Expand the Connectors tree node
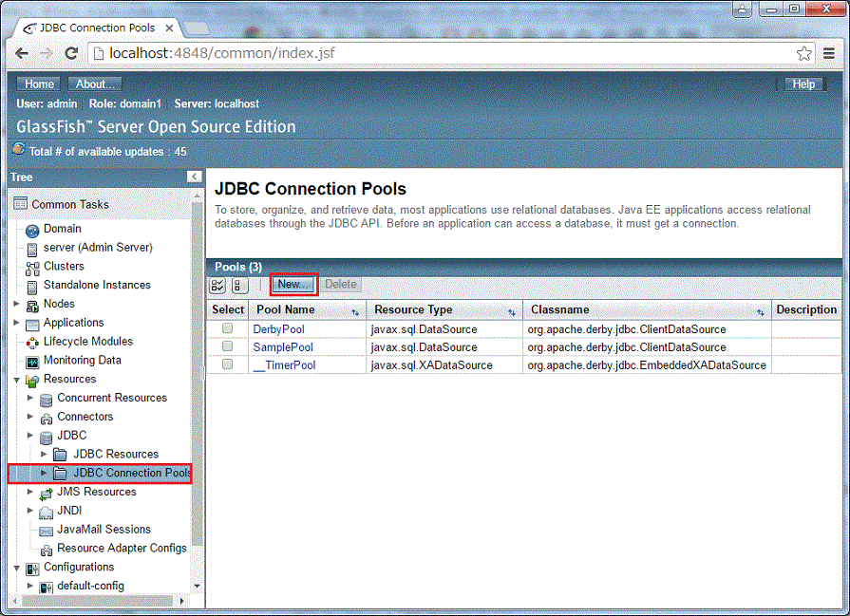The height and width of the screenshot is (616, 850). click(30, 417)
